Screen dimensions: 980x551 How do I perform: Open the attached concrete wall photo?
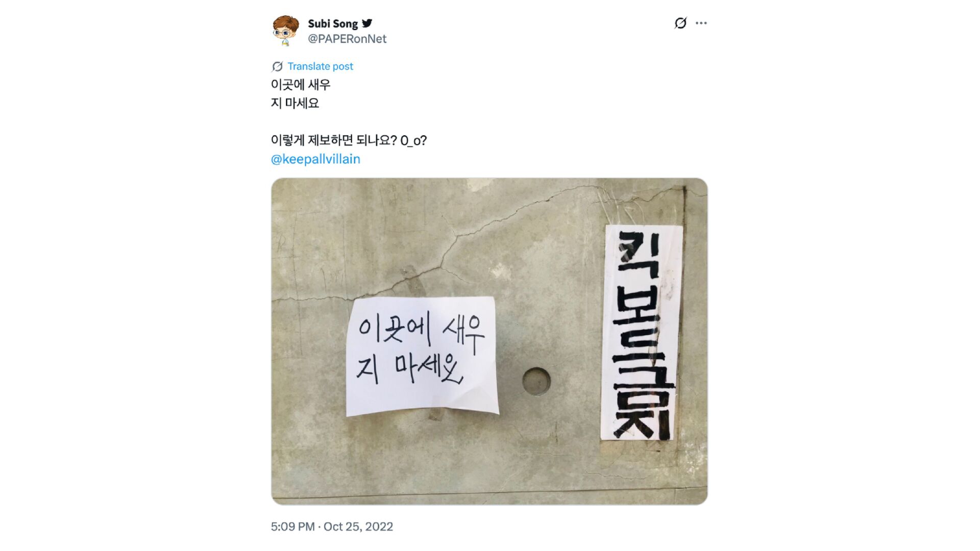pyautogui.click(x=489, y=341)
